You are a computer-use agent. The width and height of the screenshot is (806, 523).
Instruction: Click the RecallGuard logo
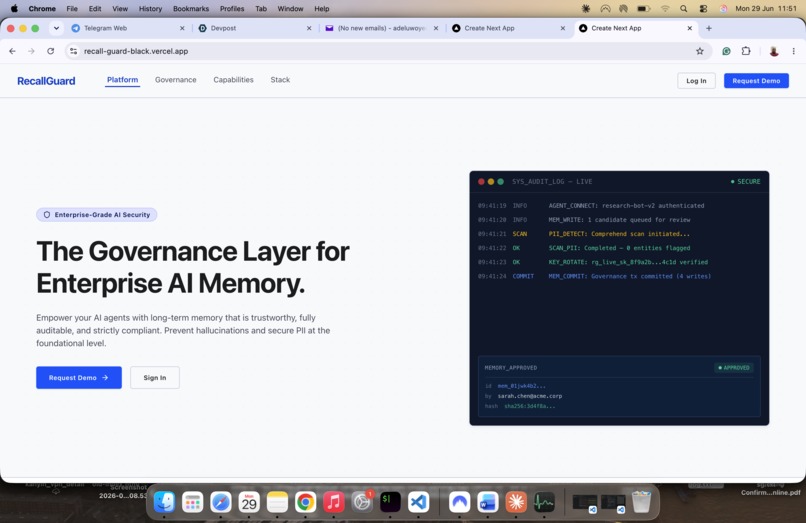click(x=46, y=81)
